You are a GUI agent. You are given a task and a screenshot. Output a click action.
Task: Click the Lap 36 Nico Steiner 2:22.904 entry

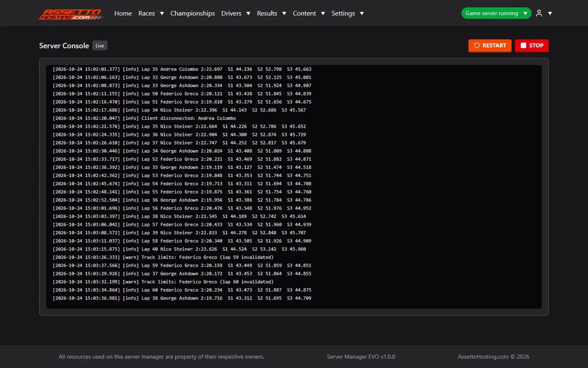pos(179,135)
